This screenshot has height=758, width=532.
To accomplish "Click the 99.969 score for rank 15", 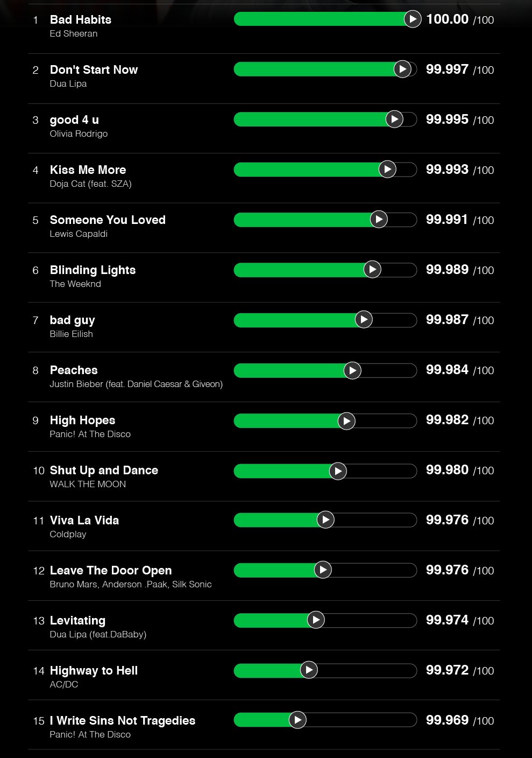I will (447, 720).
